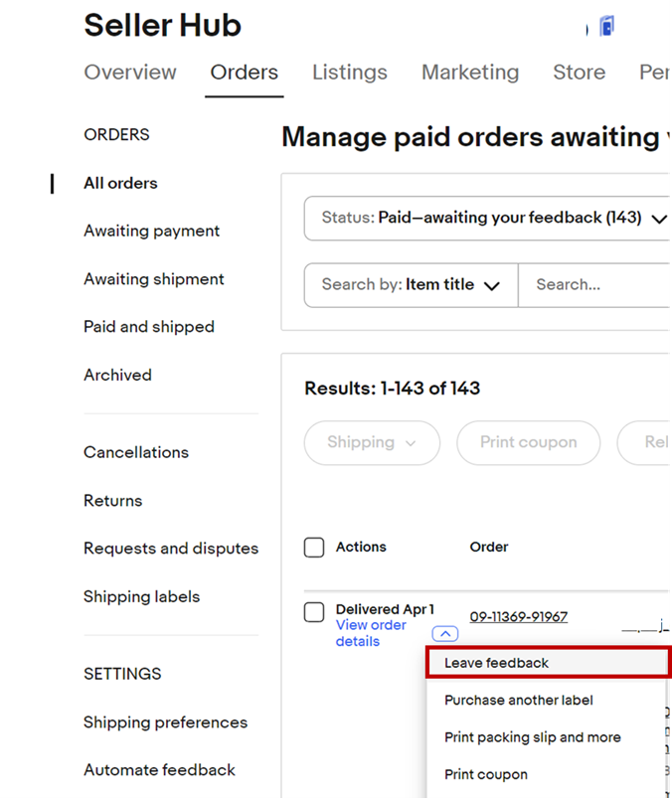Collapse the order actions caret button
Screen dimensions: 672x798
445,634
